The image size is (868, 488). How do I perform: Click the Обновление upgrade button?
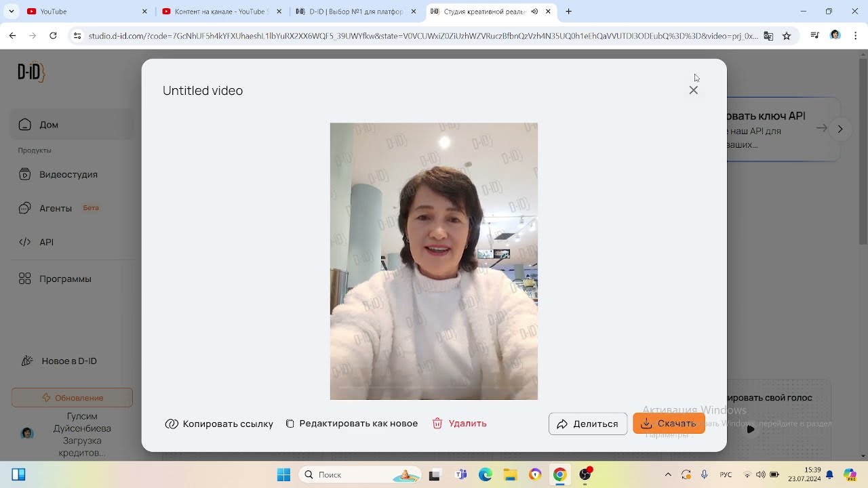[x=72, y=398]
